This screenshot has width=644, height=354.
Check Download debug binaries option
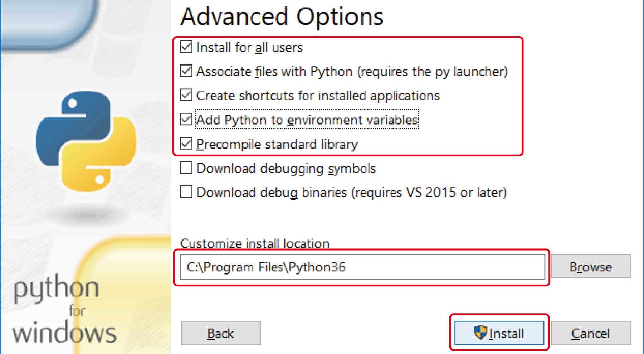click(x=186, y=192)
